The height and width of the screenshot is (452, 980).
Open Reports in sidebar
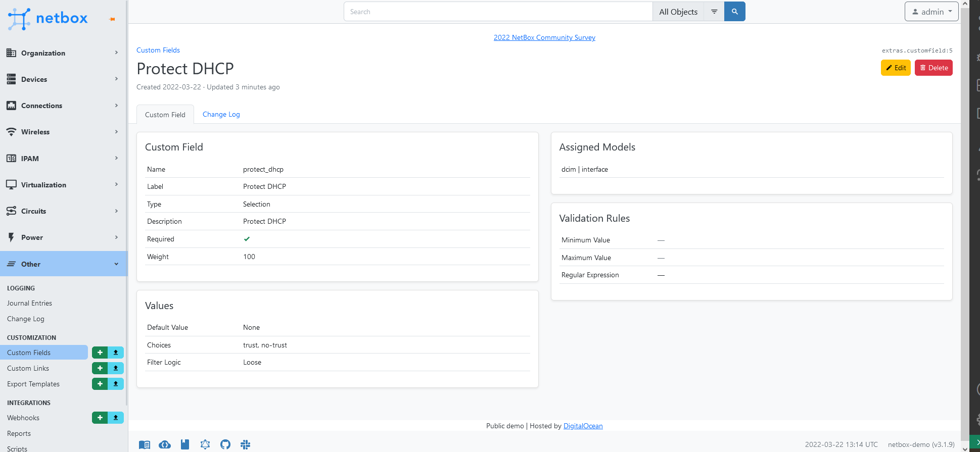(x=19, y=433)
